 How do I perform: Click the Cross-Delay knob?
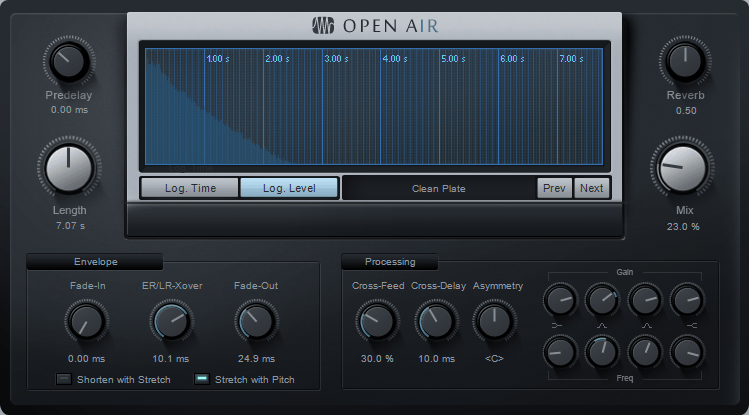click(436, 321)
